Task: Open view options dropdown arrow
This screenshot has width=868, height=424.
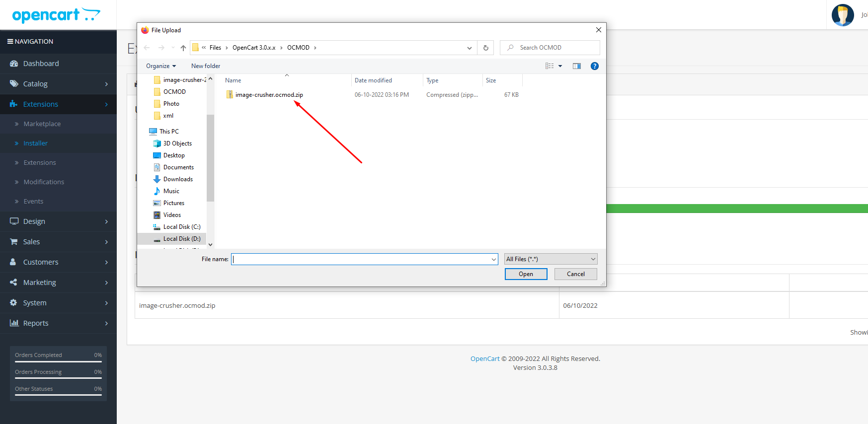Action: (560, 66)
